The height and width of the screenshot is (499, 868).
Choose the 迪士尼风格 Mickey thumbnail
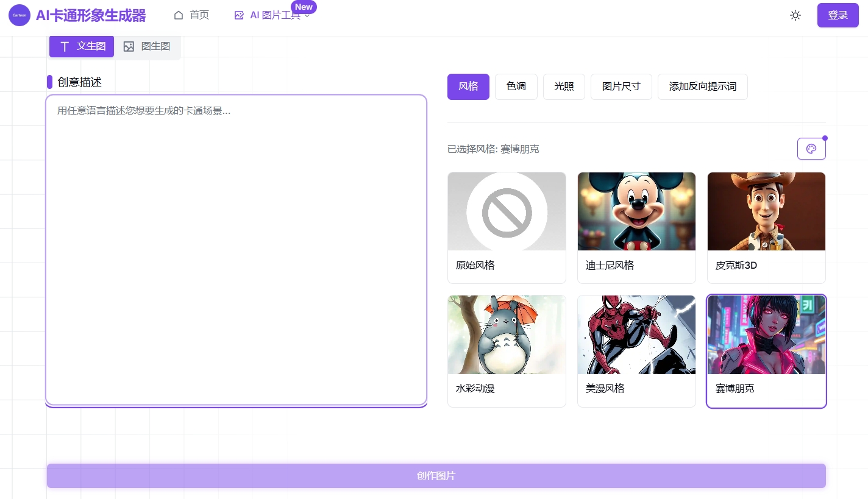636,211
